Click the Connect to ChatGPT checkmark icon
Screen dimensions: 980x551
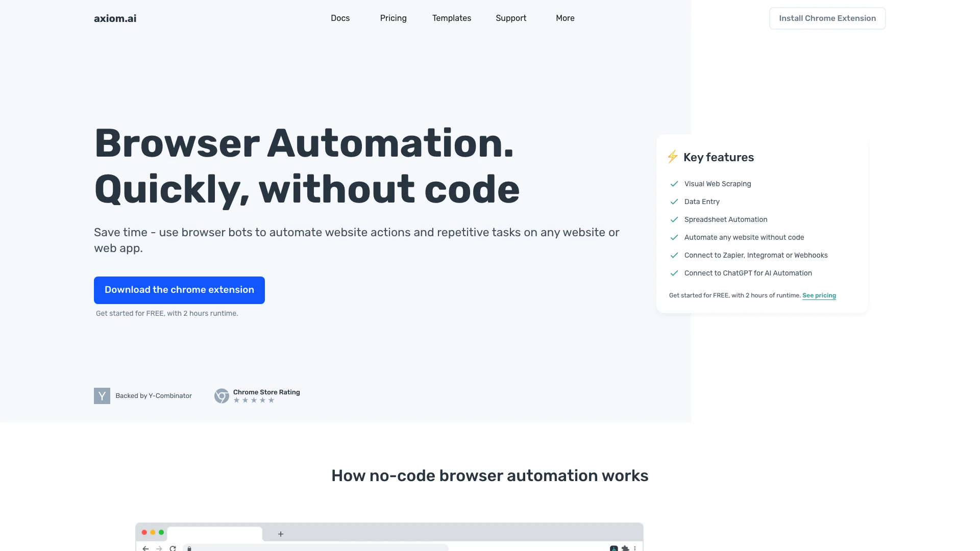(x=673, y=272)
